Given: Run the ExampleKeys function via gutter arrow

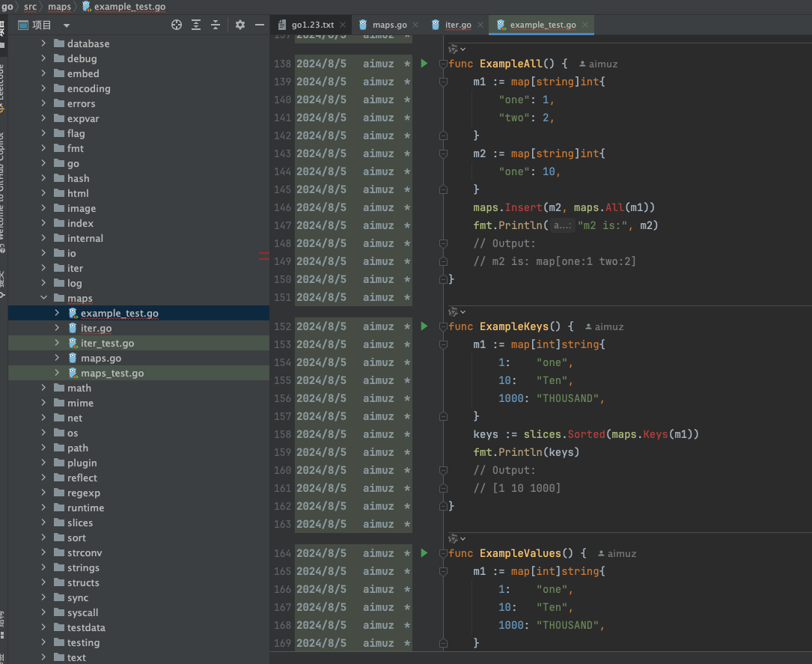Looking at the screenshot, I should pyautogui.click(x=424, y=326).
